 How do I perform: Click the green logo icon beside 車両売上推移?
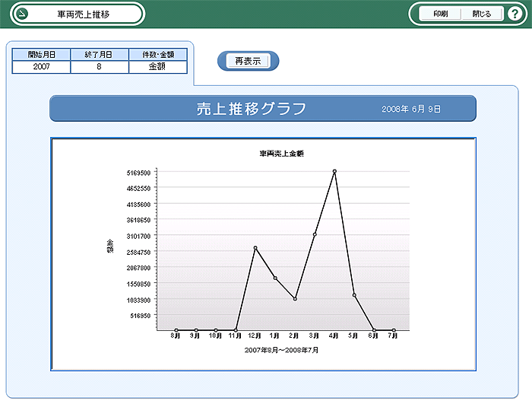(23, 14)
